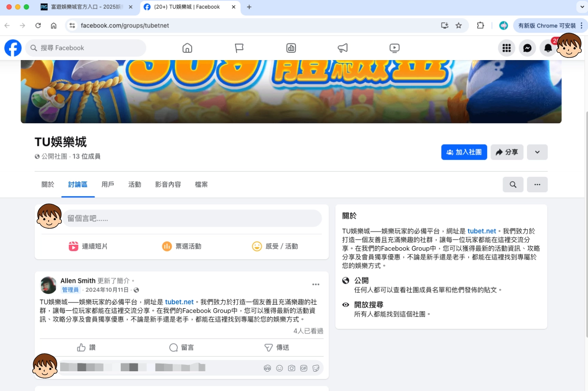Image resolution: width=588 pixels, height=391 pixels.
Task: Open the Chrome three-dot menu
Action: 582,26
